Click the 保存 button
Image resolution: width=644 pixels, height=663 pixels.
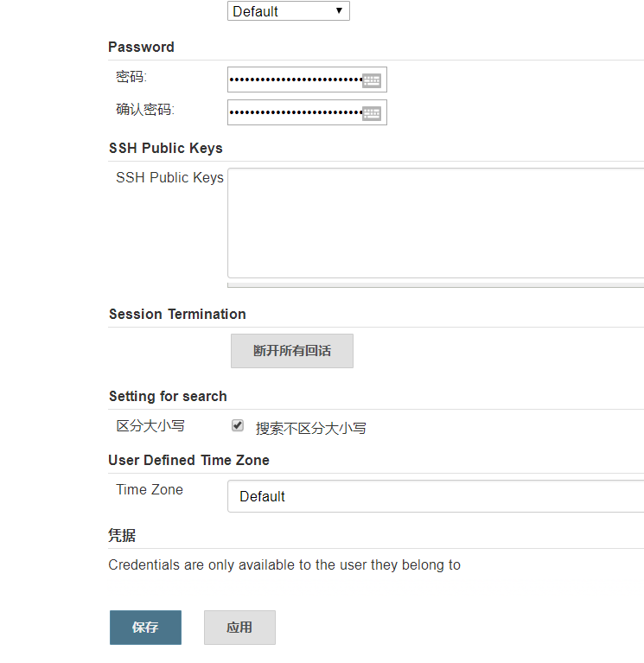pos(145,627)
